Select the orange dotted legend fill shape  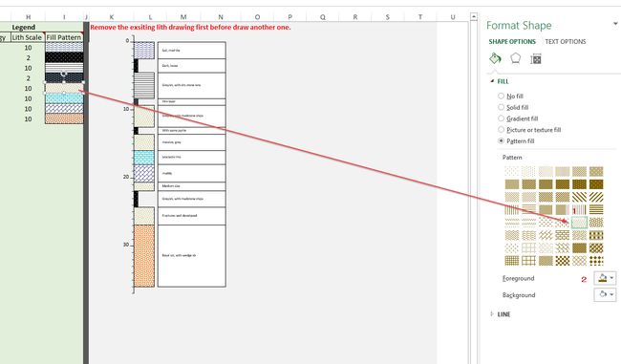[x=64, y=118]
